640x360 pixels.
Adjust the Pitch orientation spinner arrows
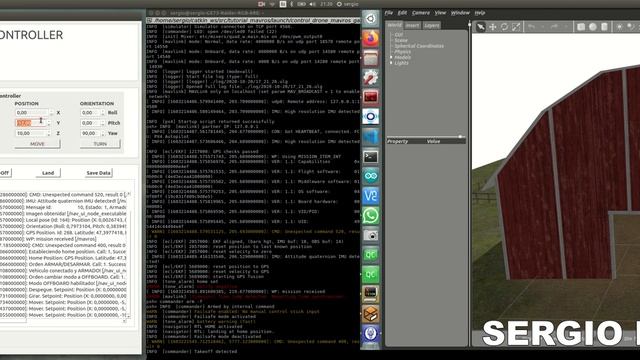point(102,123)
